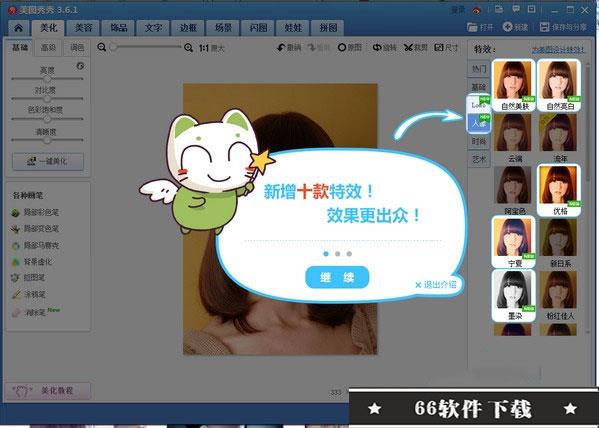Viewport: 599px width, 428px height.
Task: Switch to the 边框 tab
Action: pos(188,28)
